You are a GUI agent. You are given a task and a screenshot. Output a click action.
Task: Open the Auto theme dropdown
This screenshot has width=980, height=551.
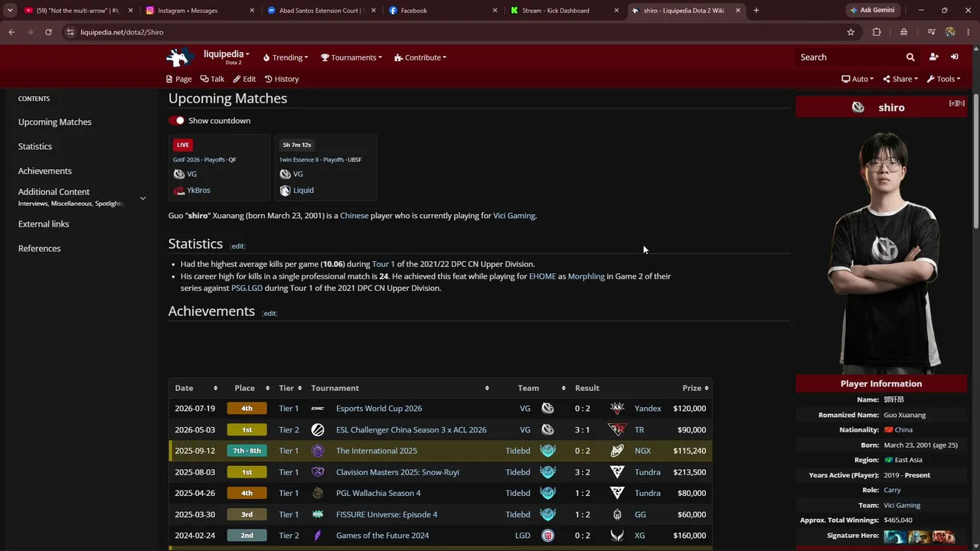(x=857, y=79)
